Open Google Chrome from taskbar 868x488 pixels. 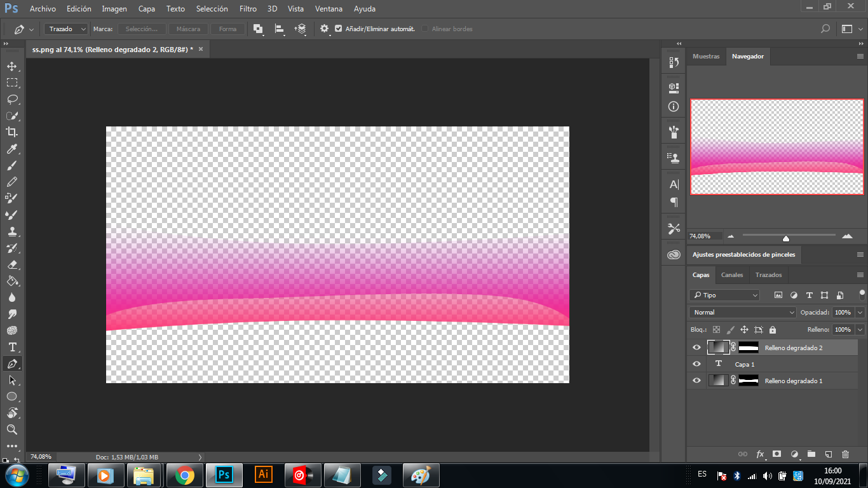[184, 475]
